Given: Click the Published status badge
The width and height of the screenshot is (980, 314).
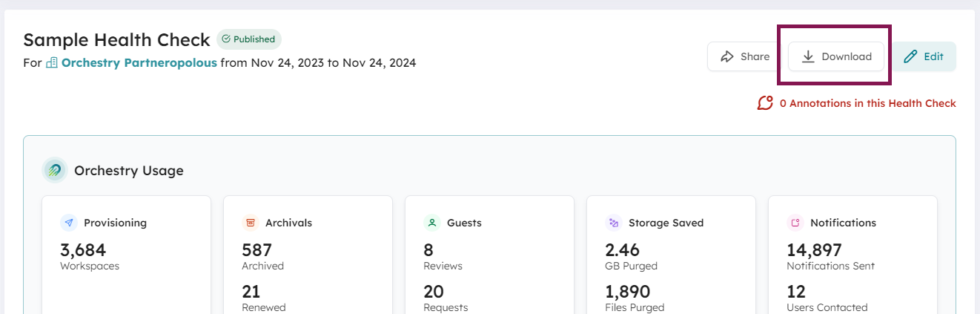Looking at the screenshot, I should (249, 39).
